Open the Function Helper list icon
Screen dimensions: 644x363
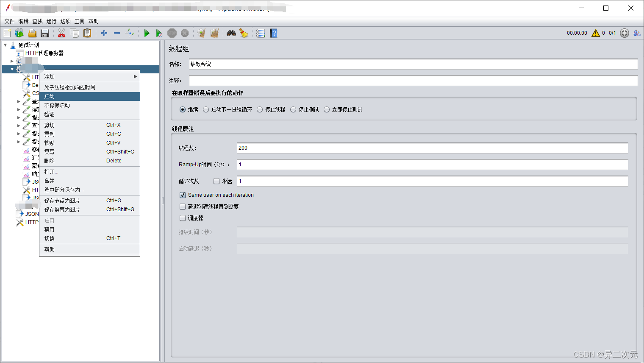coord(261,33)
